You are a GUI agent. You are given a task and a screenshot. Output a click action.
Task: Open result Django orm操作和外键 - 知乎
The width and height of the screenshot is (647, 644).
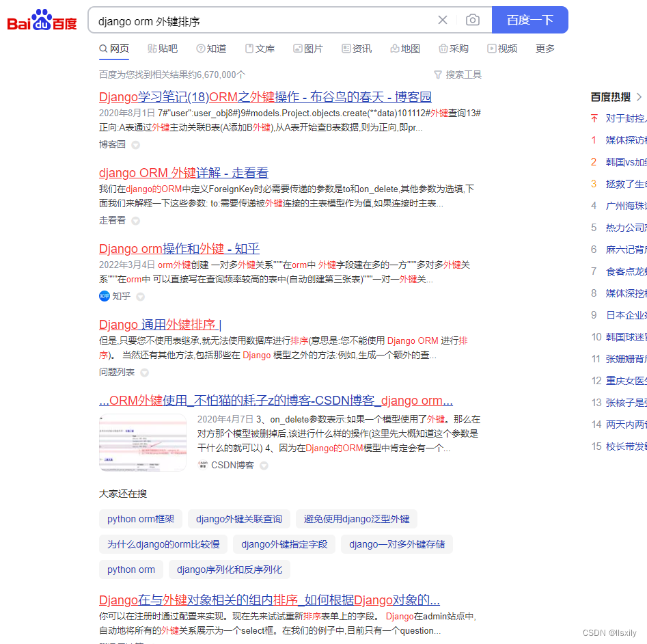(x=179, y=249)
